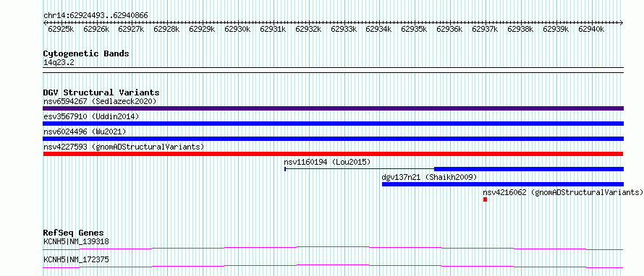
Task: Click the 14q23.2 band label
Action: [59, 63]
